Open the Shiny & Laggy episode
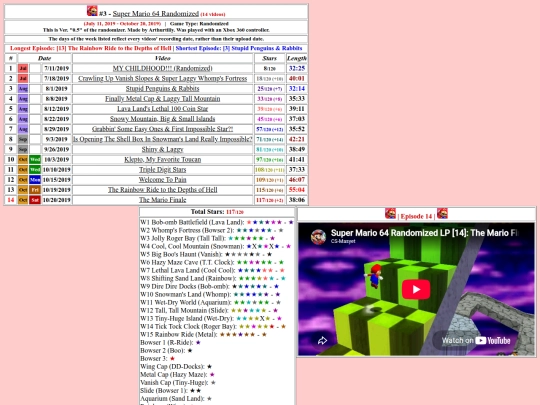The height and width of the screenshot is (405, 540). (x=163, y=149)
